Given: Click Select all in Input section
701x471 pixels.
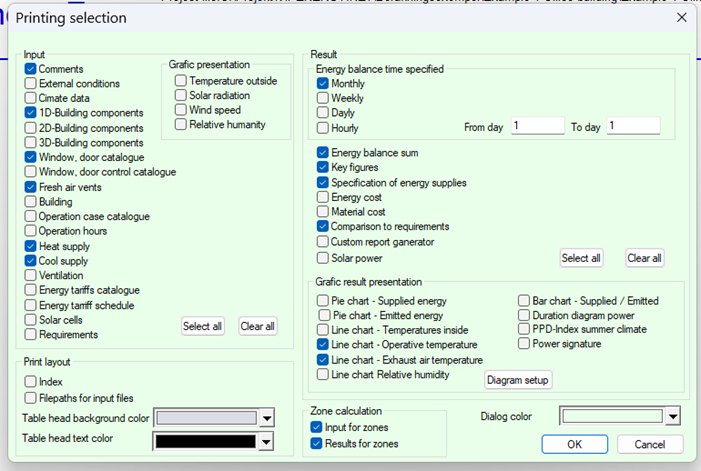Looking at the screenshot, I should tap(203, 326).
